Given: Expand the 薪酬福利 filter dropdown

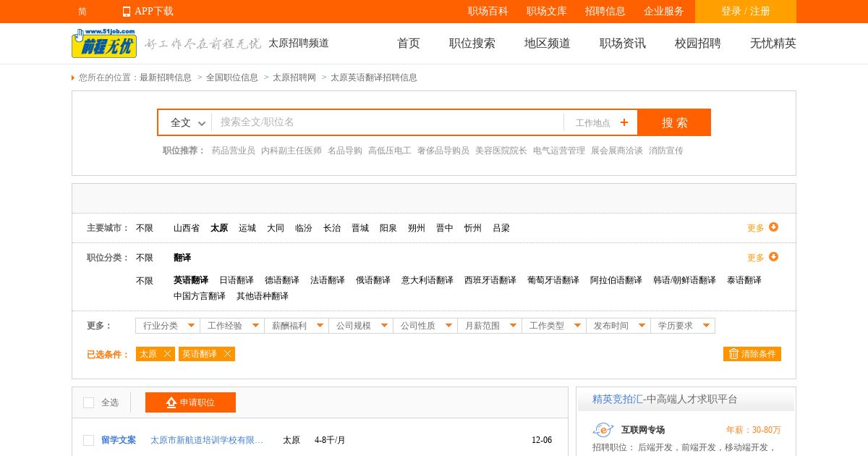Looking at the screenshot, I should point(297,326).
